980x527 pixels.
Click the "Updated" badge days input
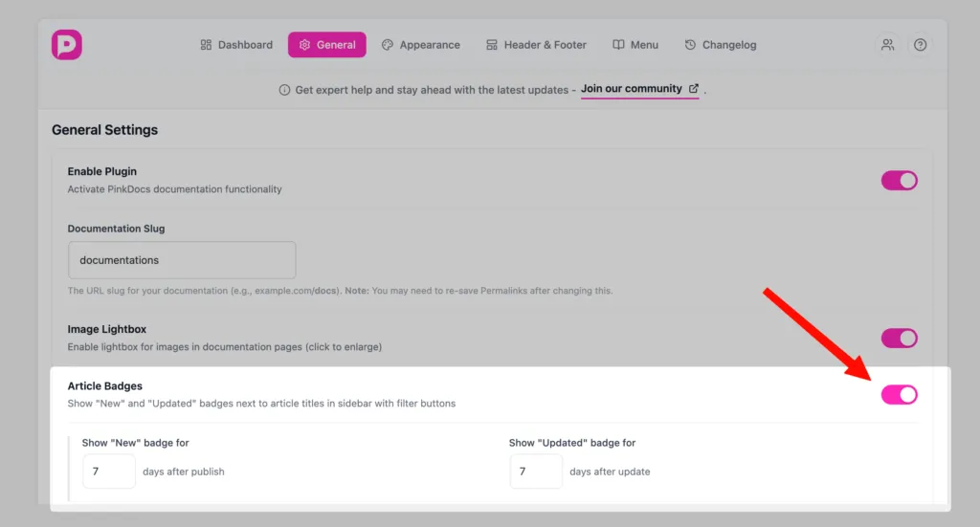pos(536,472)
